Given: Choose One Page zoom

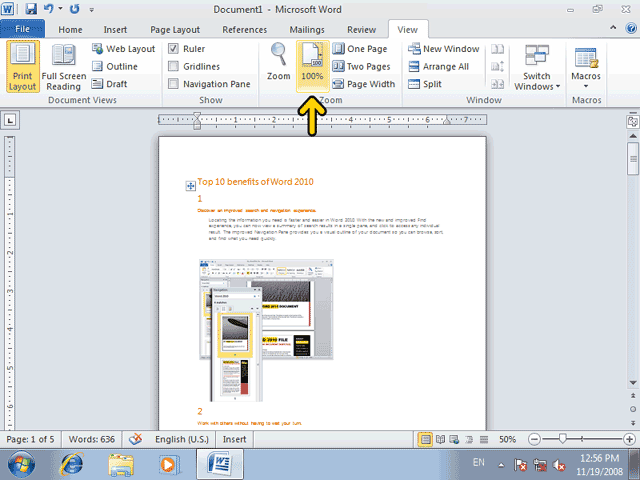Looking at the screenshot, I should point(360,49).
